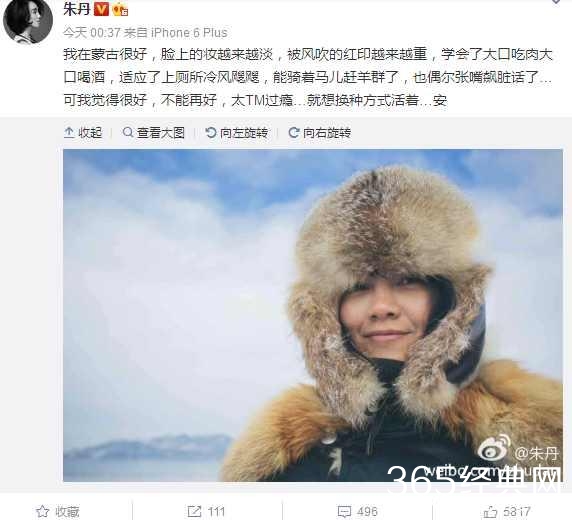Click the magnifier icon beside 查看大图
This screenshot has width=572, height=520.
tap(128, 132)
